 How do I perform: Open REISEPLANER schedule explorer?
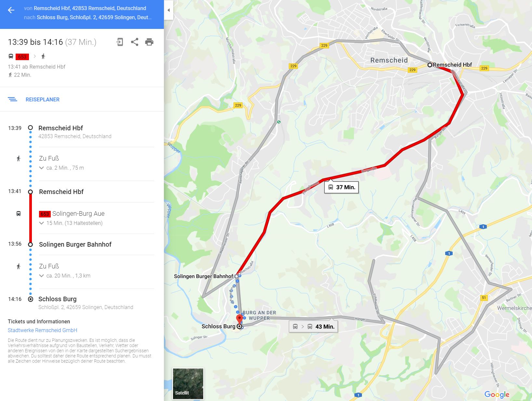pos(43,99)
